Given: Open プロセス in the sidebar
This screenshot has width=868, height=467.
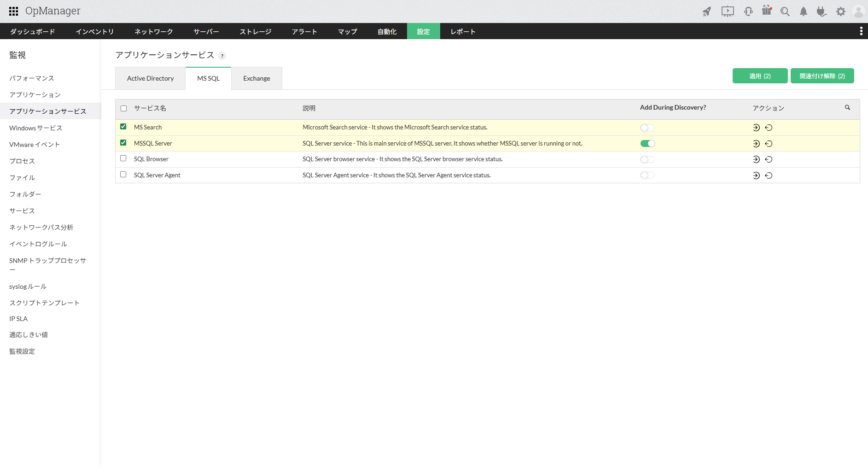Looking at the screenshot, I should 22,161.
